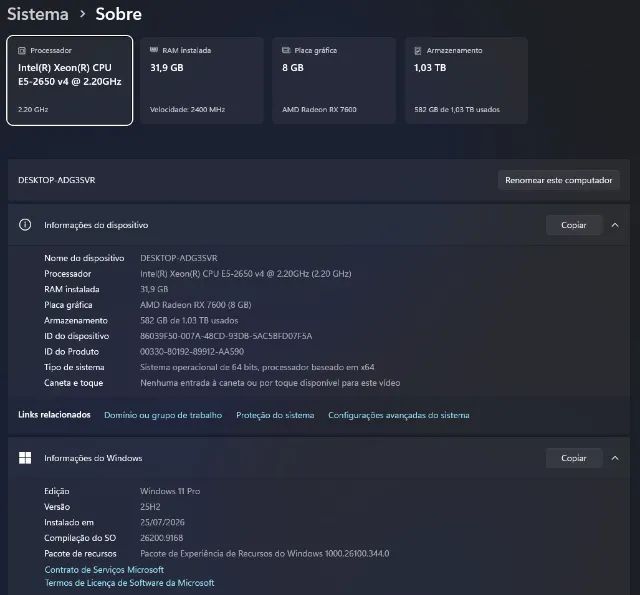This screenshot has height=595, width=640.
Task: Click the Pacote de recursos value text
Action: click(x=265, y=553)
